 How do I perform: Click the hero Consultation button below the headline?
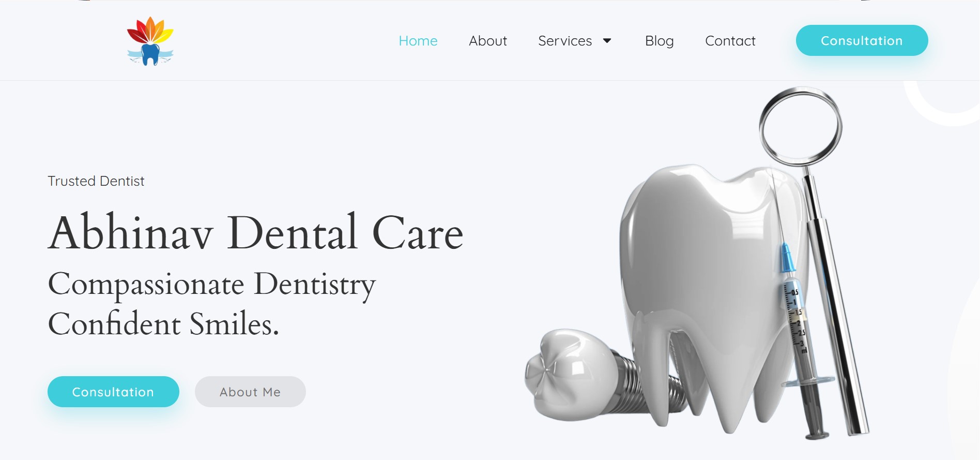coord(113,392)
